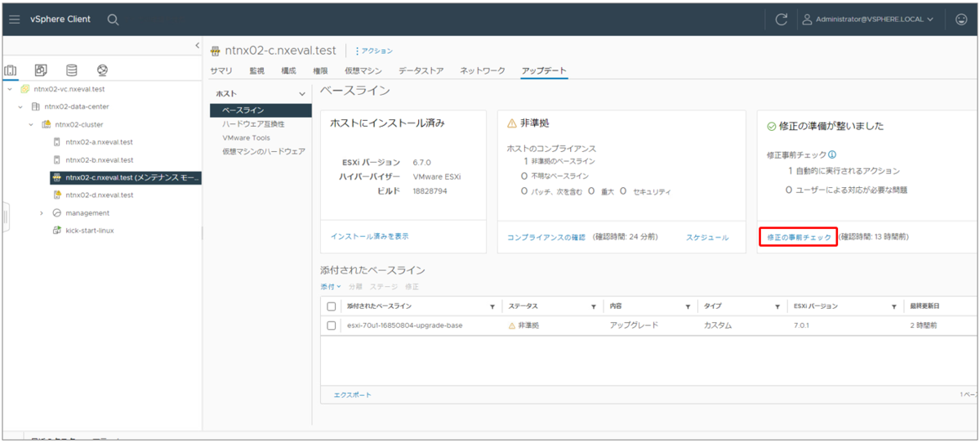Screen dimensions: 980x443
Task: Select host ntnx02-a.nxeval.test
Action: tap(99, 142)
